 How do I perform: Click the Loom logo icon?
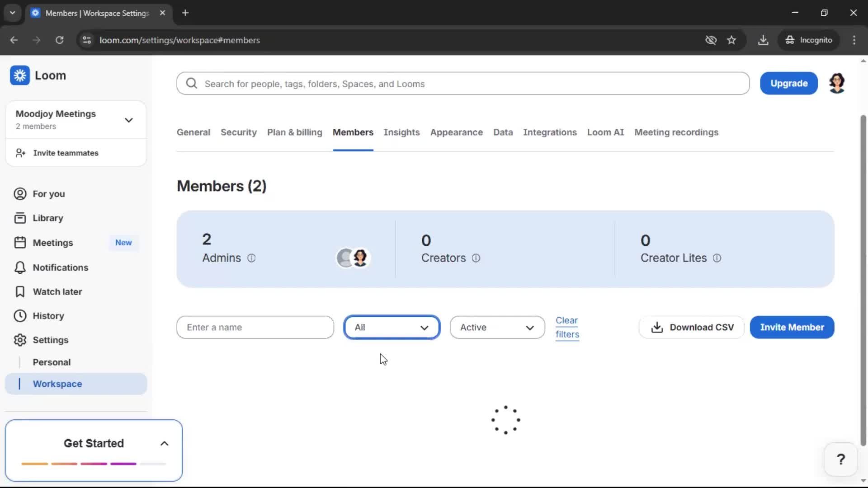pyautogui.click(x=20, y=75)
